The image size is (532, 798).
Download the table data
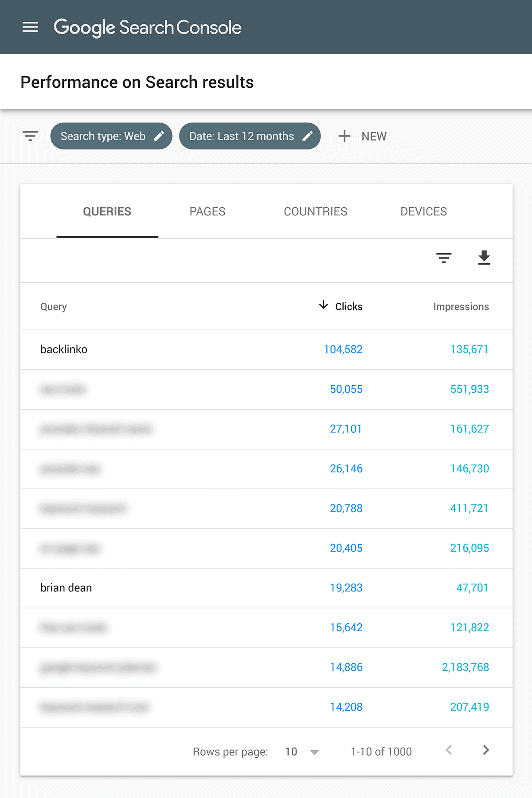tap(484, 258)
